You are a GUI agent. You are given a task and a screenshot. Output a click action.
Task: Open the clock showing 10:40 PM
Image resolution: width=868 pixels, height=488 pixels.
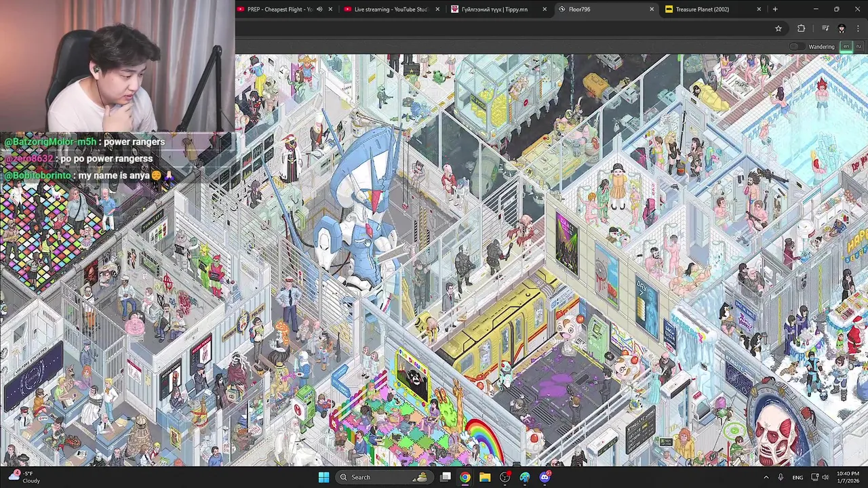[x=848, y=477]
